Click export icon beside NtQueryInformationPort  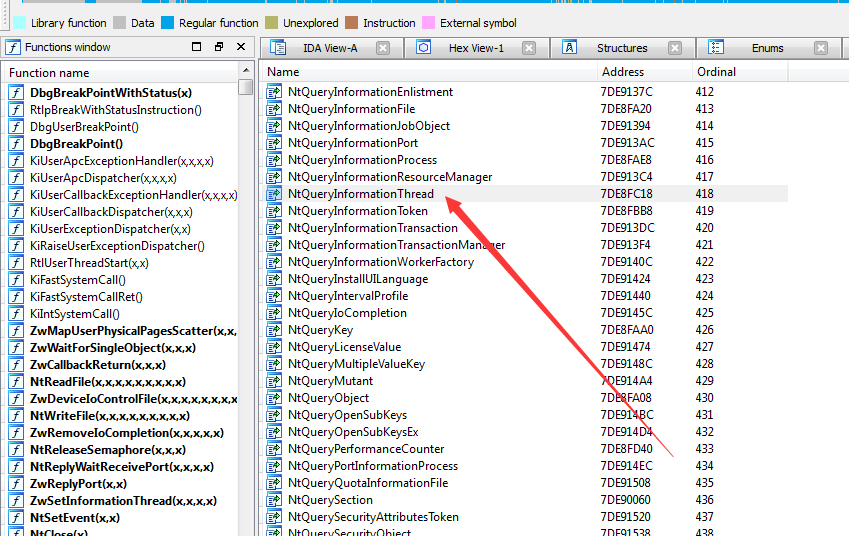click(274, 143)
